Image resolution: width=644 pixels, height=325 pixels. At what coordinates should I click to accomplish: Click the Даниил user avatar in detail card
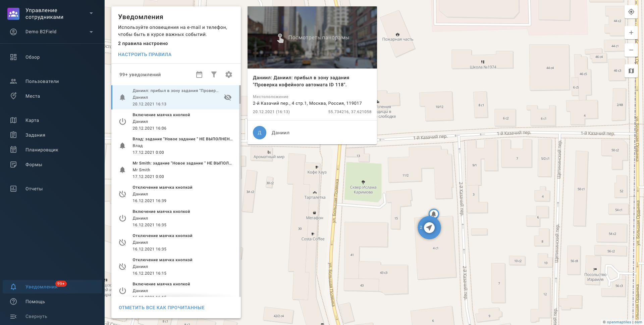tap(260, 133)
